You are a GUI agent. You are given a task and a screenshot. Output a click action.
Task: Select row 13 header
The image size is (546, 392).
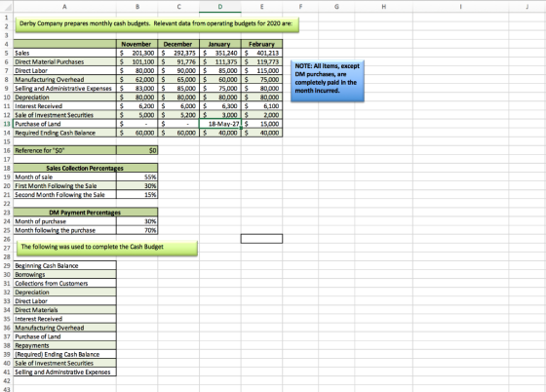[x=7, y=124]
